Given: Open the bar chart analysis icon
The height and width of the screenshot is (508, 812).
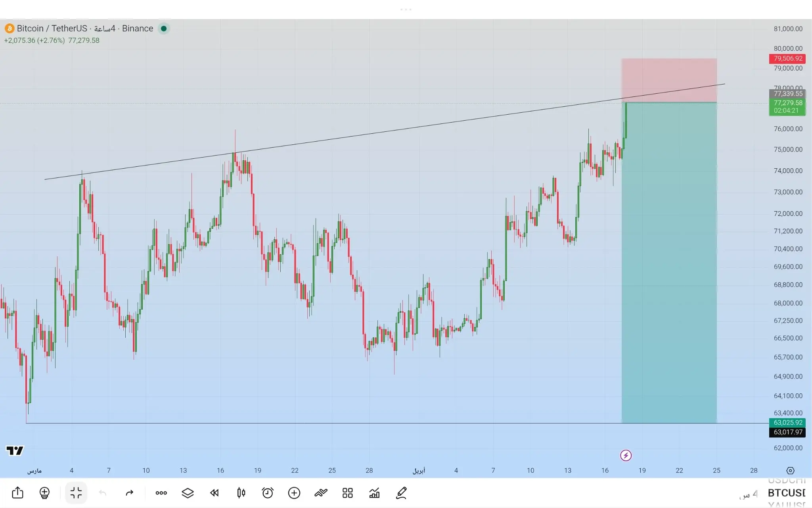Looking at the screenshot, I should pos(374,493).
